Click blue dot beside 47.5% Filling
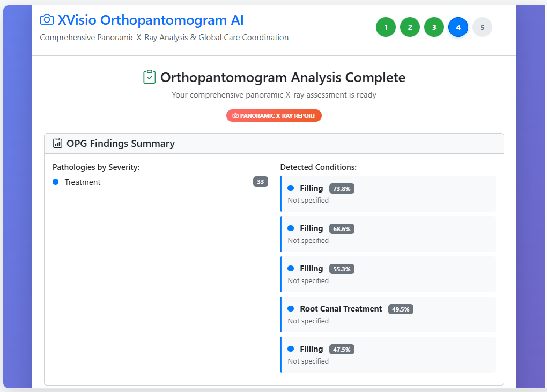The image size is (547, 392). pos(291,349)
